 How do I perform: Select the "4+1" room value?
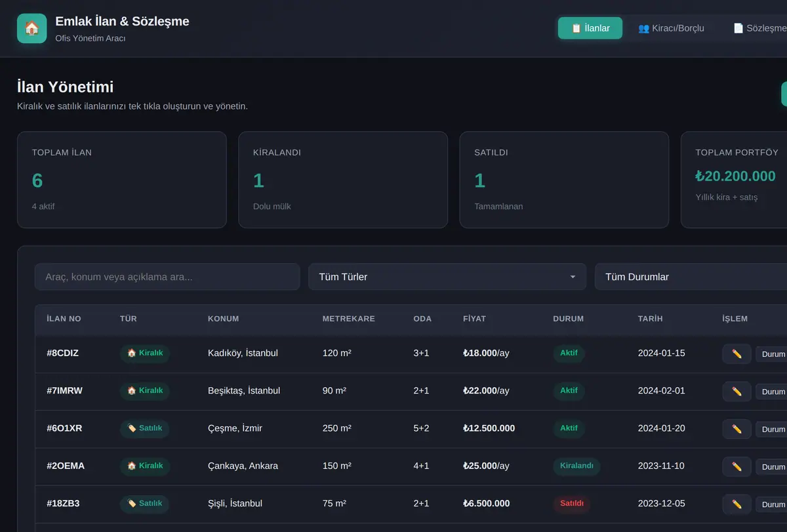pyautogui.click(x=421, y=466)
